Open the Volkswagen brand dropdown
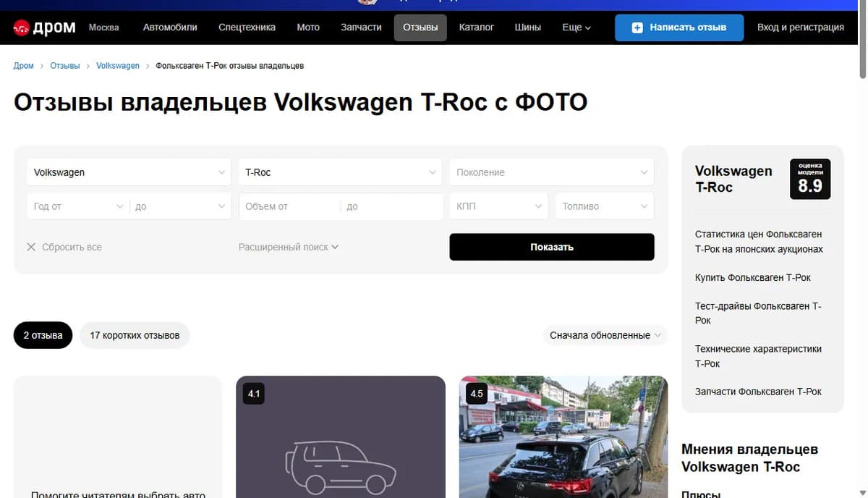The image size is (868, 498). [x=129, y=172]
